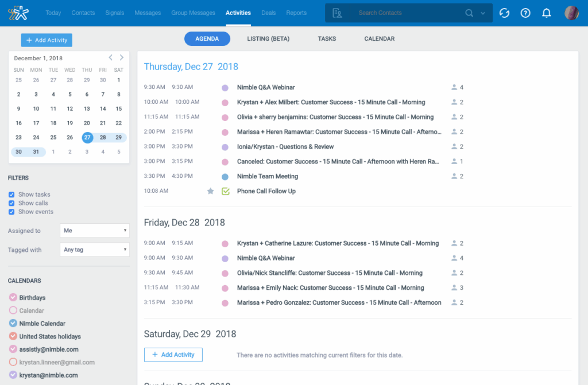Click Add Activity under Saturday, Dec 29
This screenshot has width=588, height=385.
[173, 355]
